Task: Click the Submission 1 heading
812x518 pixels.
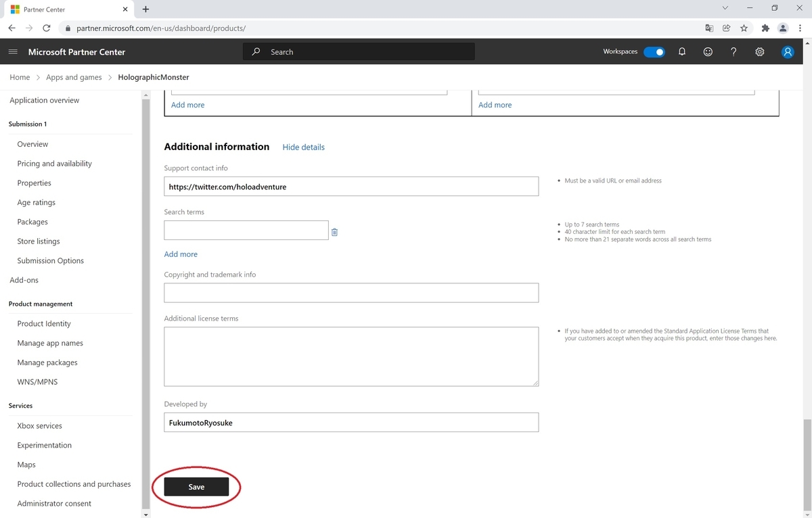Action: pyautogui.click(x=28, y=124)
